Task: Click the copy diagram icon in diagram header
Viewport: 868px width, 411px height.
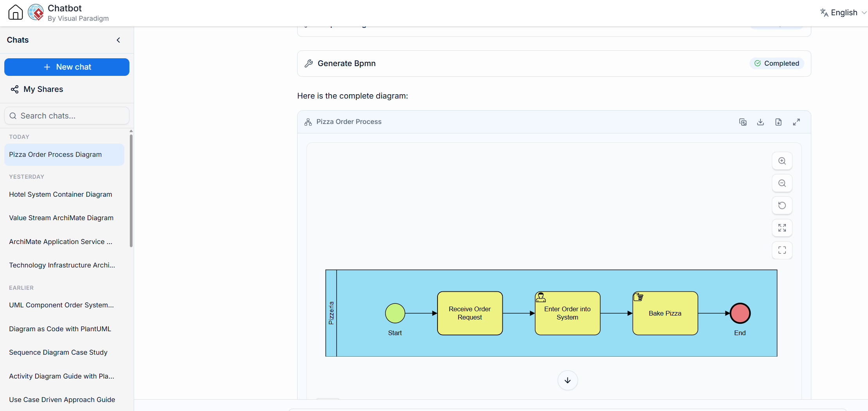Action: [743, 122]
